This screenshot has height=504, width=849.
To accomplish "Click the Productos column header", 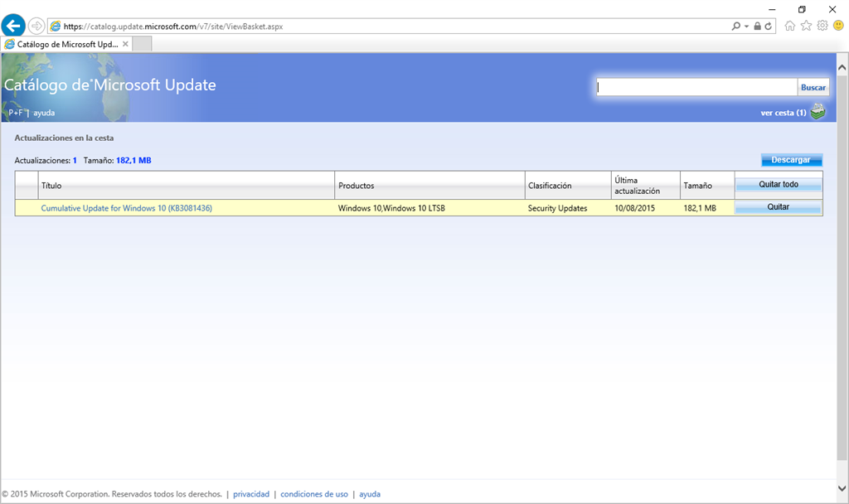I will (x=430, y=185).
